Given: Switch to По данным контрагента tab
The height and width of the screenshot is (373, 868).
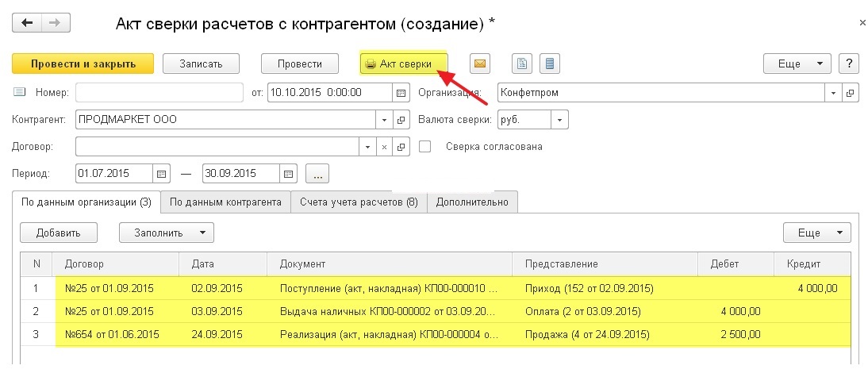Looking at the screenshot, I should 226,202.
